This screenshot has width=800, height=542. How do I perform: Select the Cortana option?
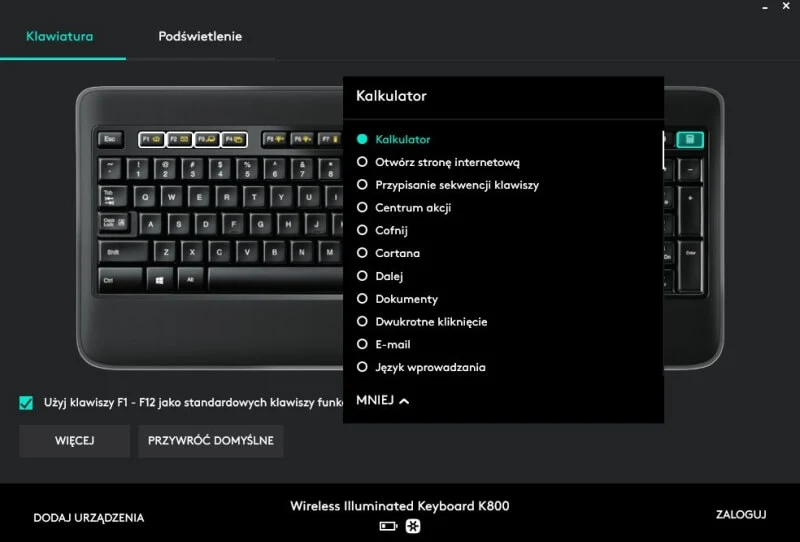388,253
